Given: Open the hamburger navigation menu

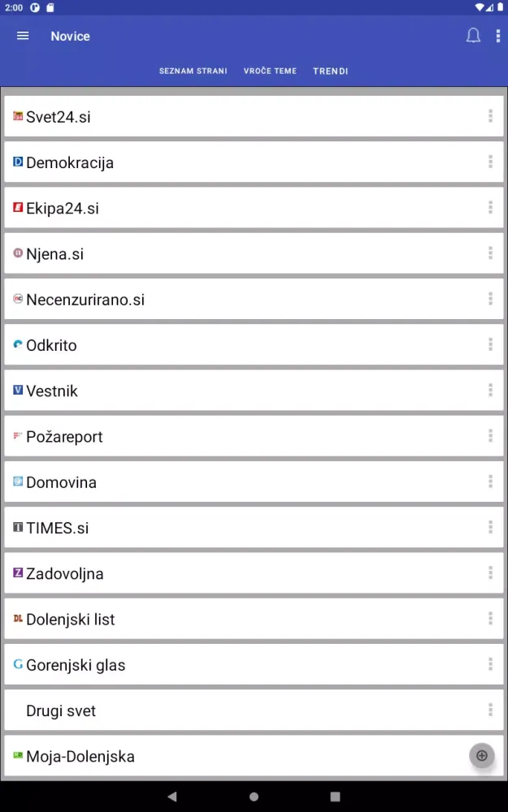Looking at the screenshot, I should pos(23,36).
